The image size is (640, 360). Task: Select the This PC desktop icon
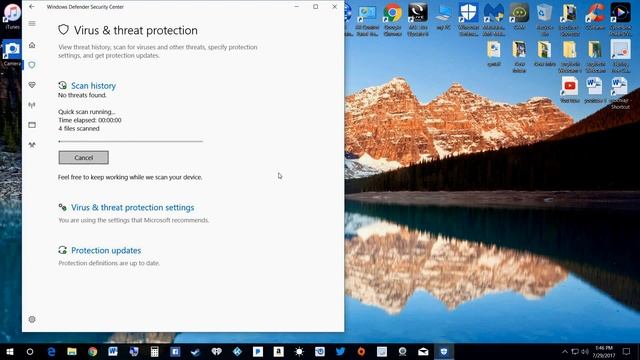[443, 17]
